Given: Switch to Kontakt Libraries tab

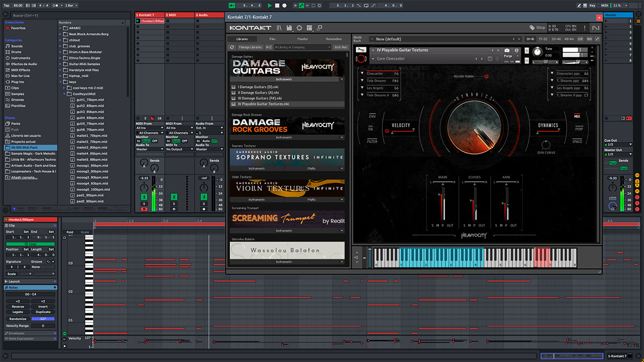Looking at the screenshot, I should [x=242, y=39].
